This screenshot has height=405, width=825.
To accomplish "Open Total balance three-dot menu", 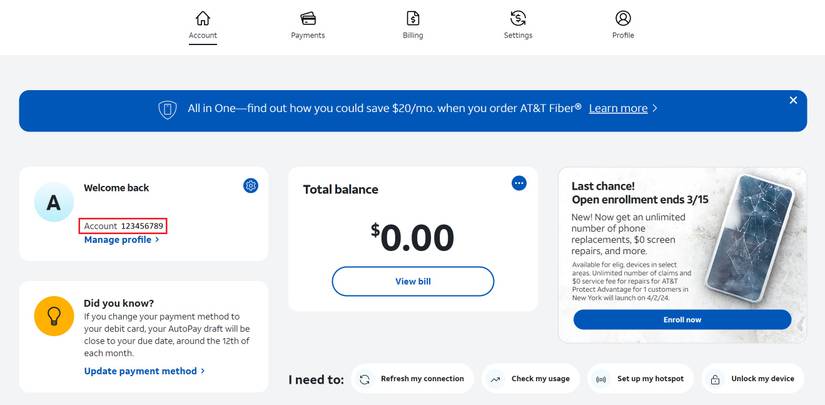I will pos(518,183).
